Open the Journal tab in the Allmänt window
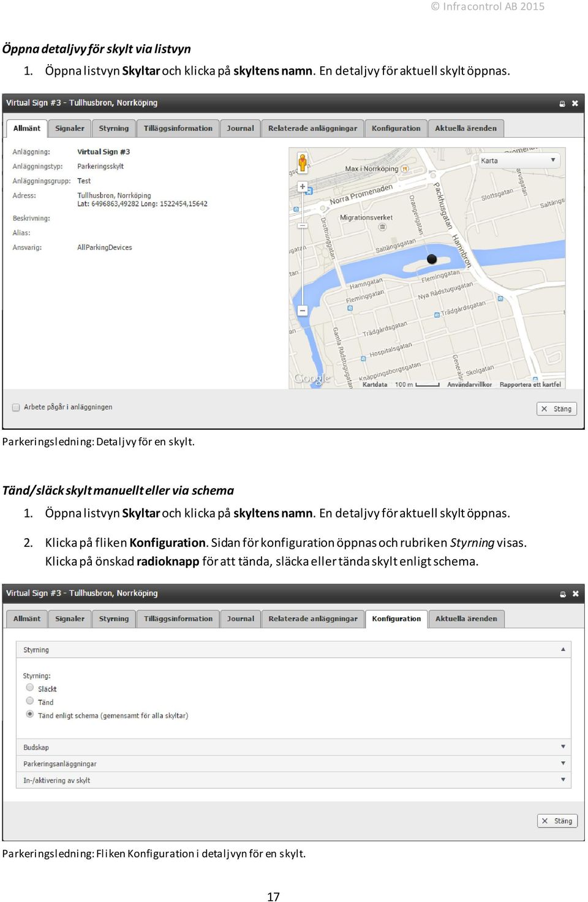The image size is (588, 902). [240, 129]
